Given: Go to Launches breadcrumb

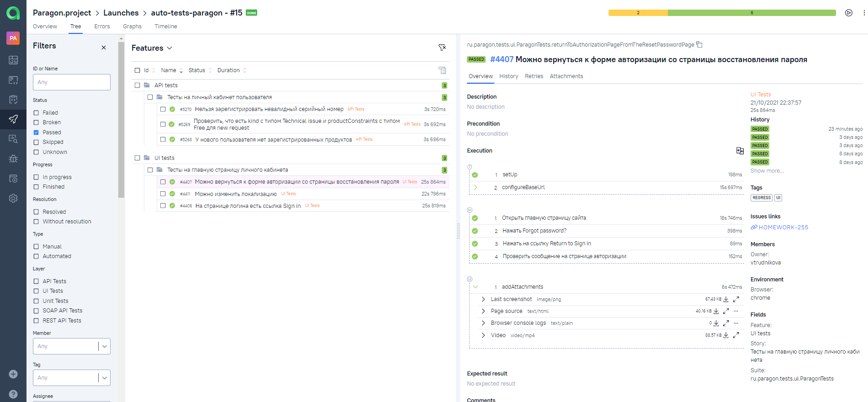Looking at the screenshot, I should click(x=121, y=13).
